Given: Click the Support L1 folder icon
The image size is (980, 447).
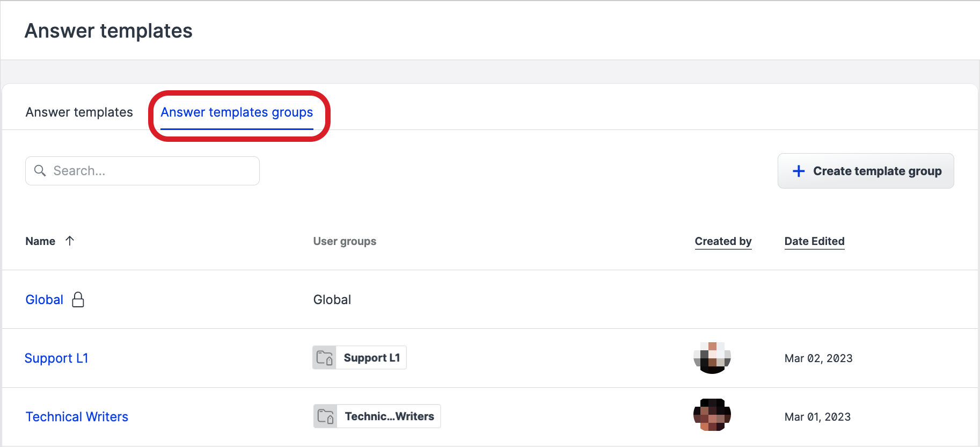Looking at the screenshot, I should pos(325,358).
